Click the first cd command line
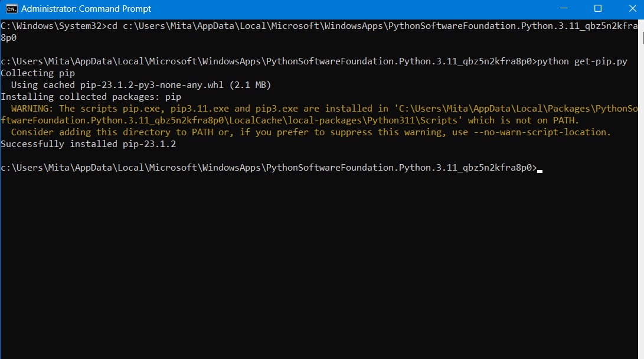The width and height of the screenshot is (644, 359). pyautogui.click(x=236, y=25)
